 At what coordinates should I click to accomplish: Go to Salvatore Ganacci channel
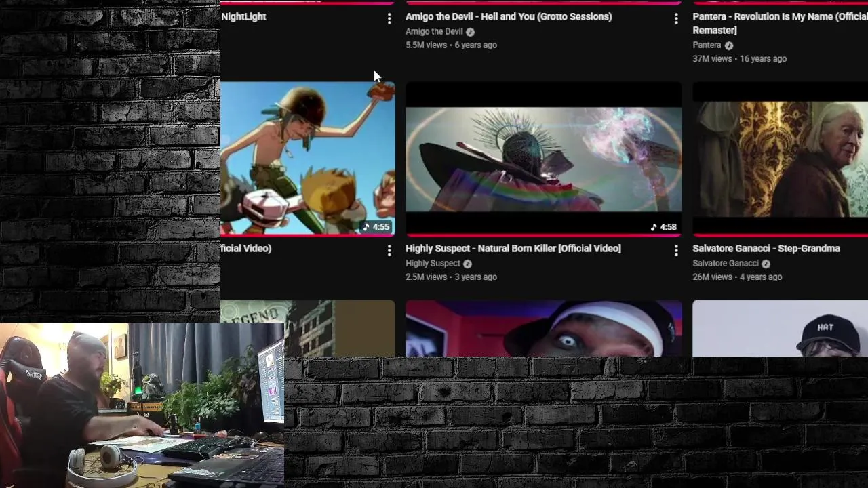pos(726,263)
